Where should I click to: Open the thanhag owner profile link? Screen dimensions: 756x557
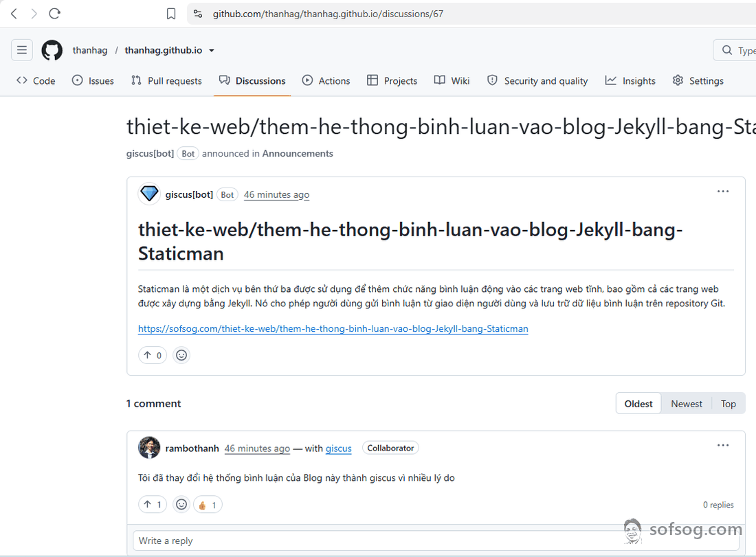coord(89,50)
